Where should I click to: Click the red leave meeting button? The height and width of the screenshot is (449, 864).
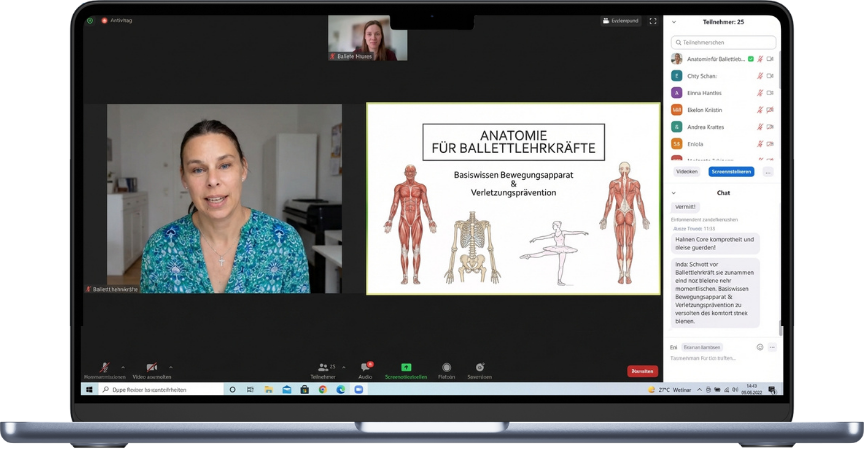point(642,370)
